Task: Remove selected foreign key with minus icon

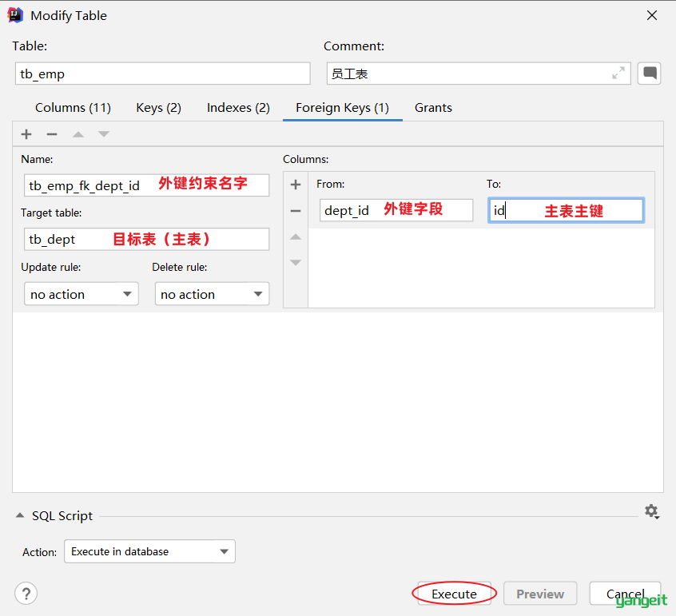Action: click(52, 134)
